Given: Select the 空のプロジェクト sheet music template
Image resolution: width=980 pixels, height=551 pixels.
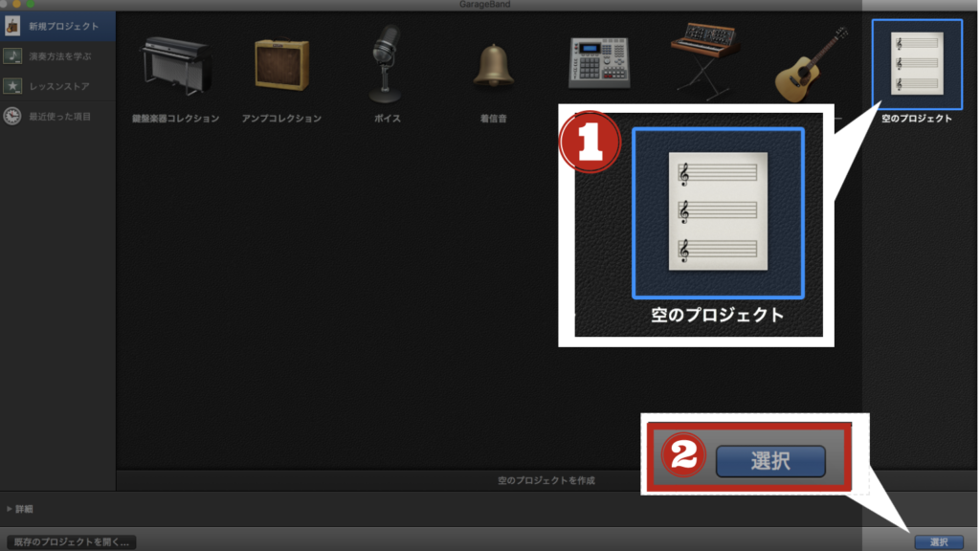Looking at the screenshot, I should point(917,64).
